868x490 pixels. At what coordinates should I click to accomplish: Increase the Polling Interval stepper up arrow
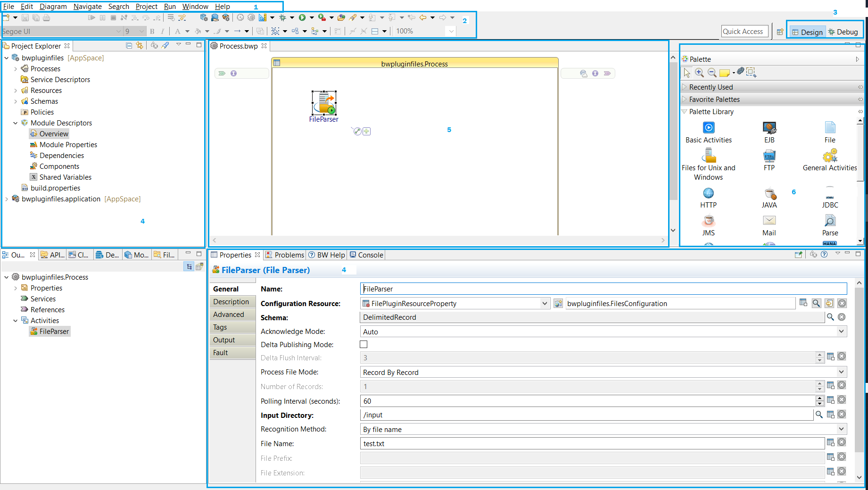(x=820, y=398)
